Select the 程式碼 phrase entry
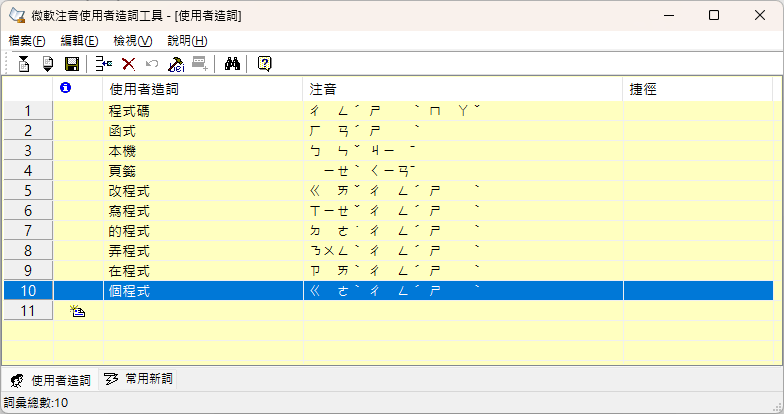784x414 pixels. tap(128, 110)
